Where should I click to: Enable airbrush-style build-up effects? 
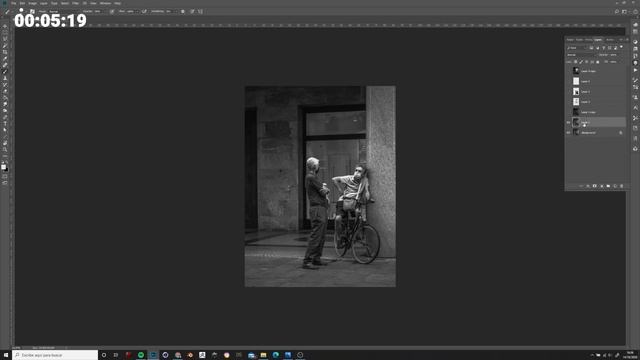pos(144,11)
